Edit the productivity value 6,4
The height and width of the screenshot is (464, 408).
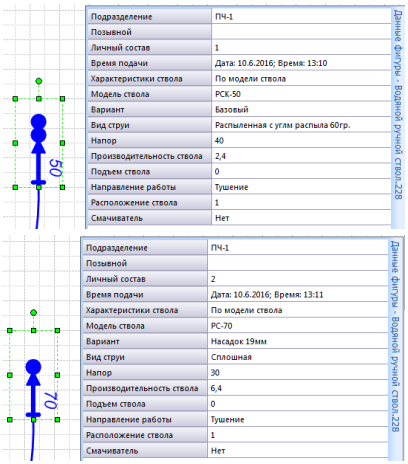297,388
